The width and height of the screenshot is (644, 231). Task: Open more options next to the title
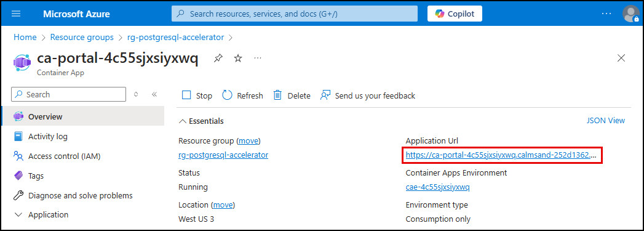[x=258, y=59]
